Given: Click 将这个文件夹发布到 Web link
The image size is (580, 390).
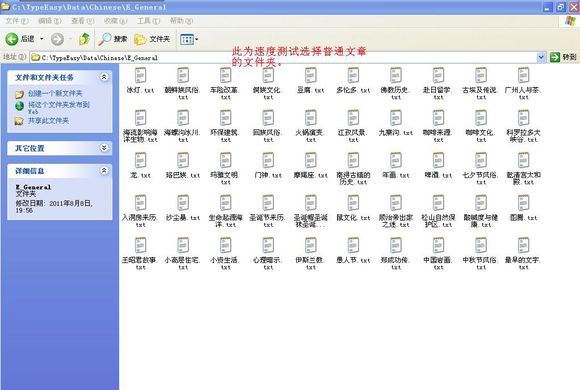Looking at the screenshot, I should point(58,107).
